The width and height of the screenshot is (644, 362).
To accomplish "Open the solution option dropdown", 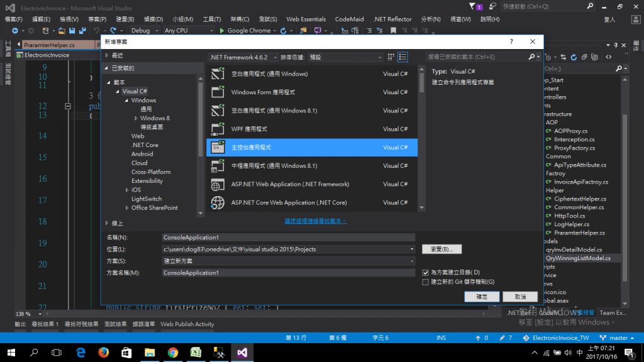I will coord(411,261).
